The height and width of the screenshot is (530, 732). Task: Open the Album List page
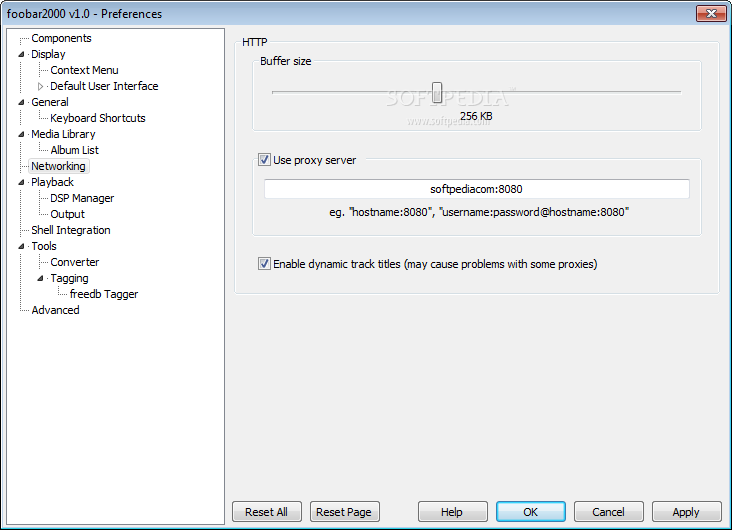[75, 150]
